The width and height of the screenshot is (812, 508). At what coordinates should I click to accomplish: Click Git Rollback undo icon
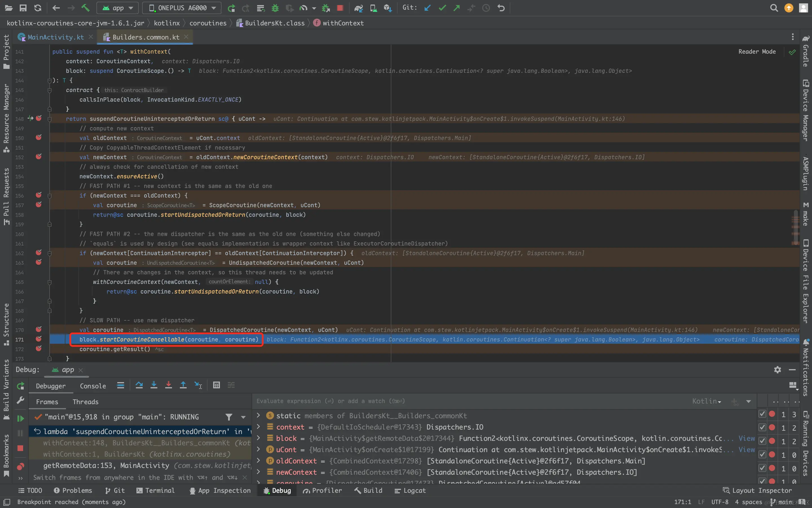tap(501, 8)
